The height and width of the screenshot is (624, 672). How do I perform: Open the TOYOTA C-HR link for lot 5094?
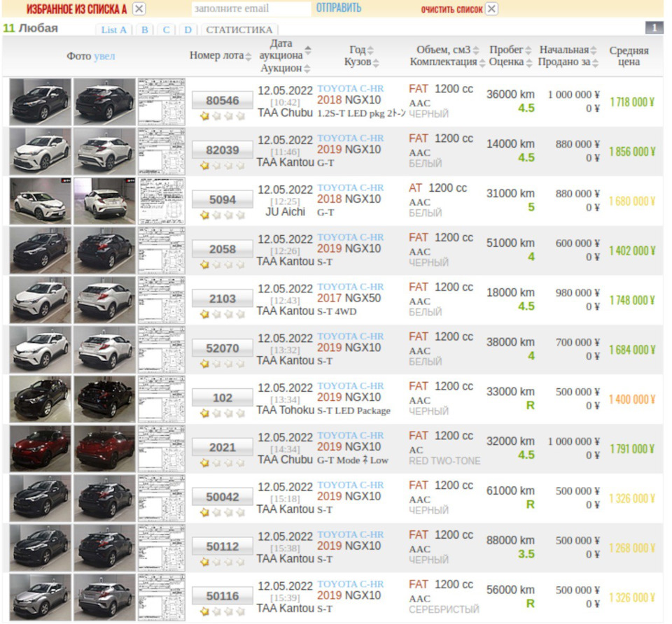[x=351, y=187]
